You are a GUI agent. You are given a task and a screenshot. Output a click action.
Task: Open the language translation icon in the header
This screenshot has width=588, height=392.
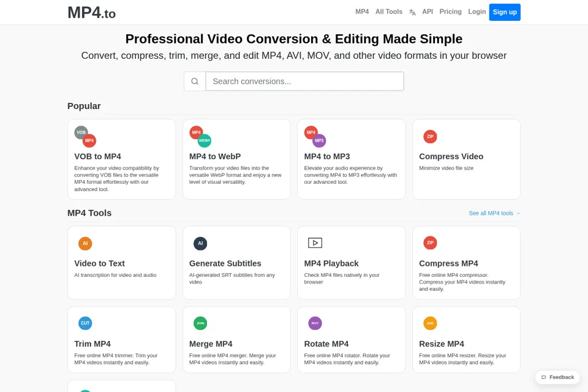coord(412,12)
